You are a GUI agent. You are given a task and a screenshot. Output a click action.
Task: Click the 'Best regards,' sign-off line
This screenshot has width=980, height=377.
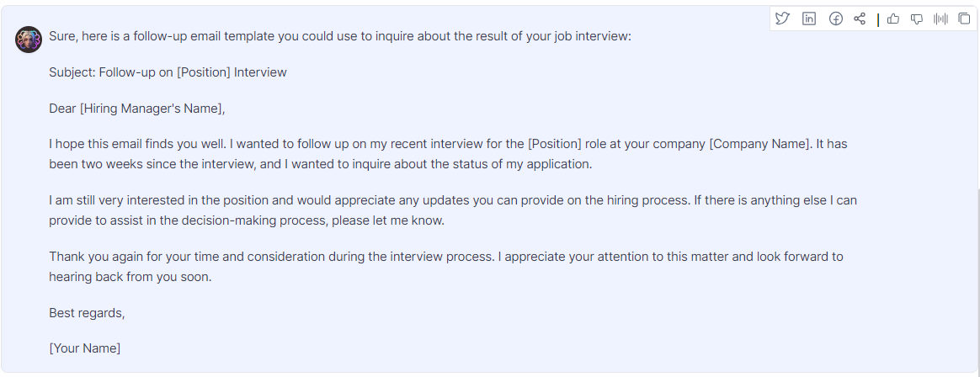coord(87,313)
